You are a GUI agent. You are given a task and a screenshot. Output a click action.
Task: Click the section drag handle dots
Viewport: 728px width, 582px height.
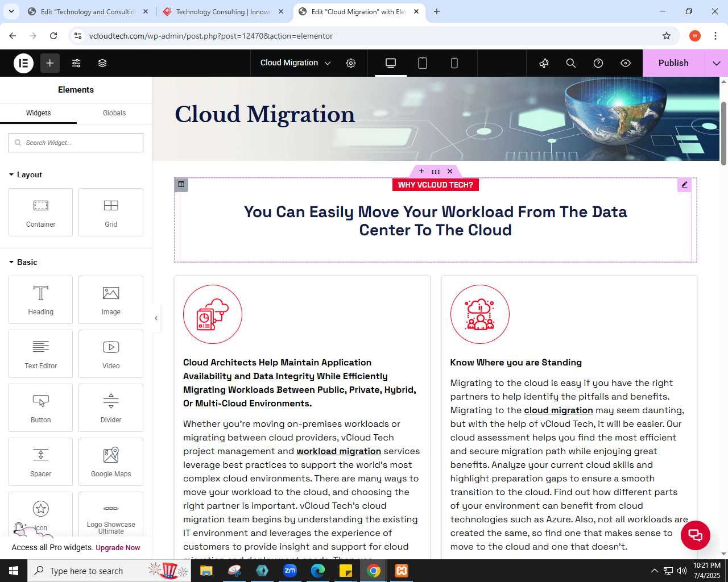click(x=436, y=171)
